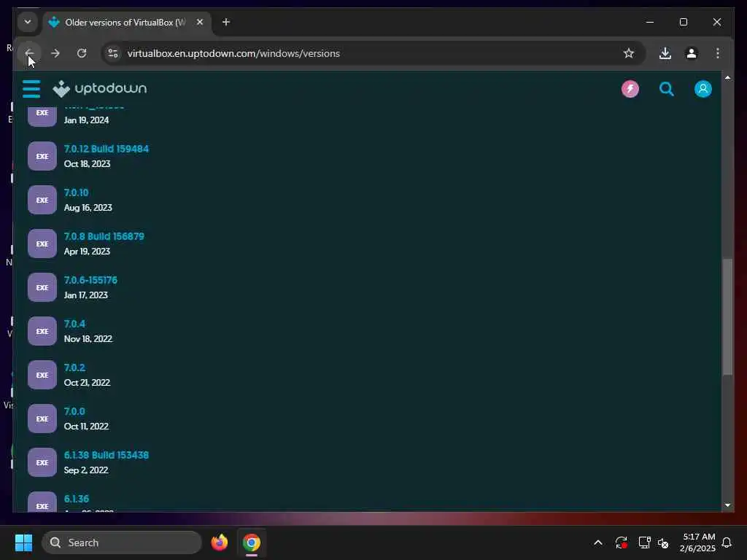
Task: Open the pink lightning bolt icon
Action: click(630, 89)
